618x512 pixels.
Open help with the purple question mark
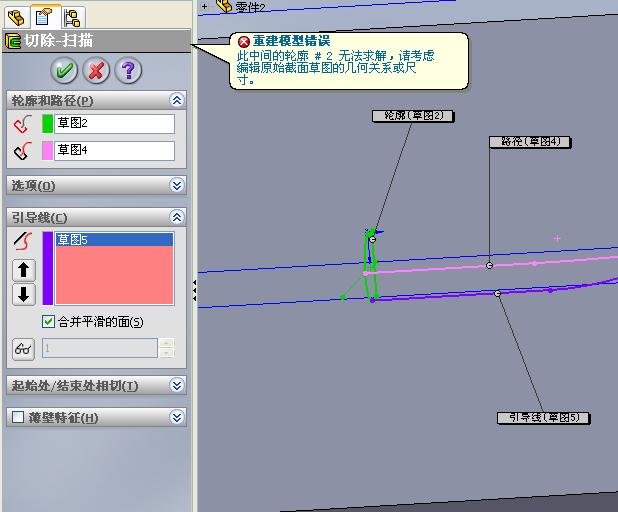click(x=128, y=71)
